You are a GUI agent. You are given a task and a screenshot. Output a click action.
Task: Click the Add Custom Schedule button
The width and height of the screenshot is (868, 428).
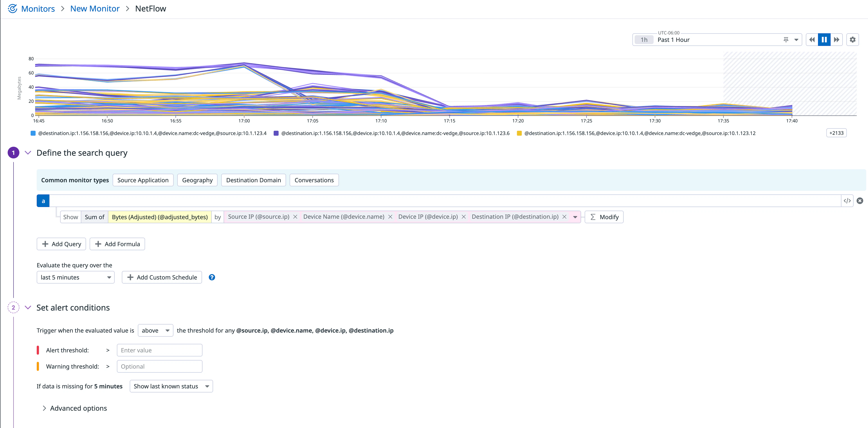162,277
